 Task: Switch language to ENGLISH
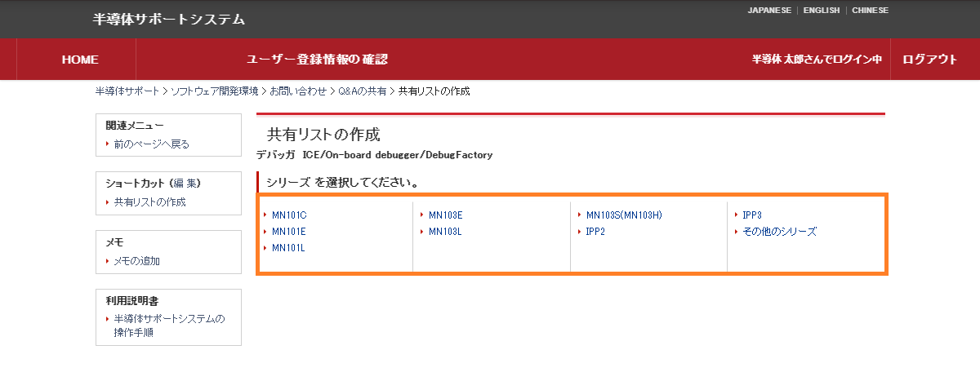click(x=822, y=11)
